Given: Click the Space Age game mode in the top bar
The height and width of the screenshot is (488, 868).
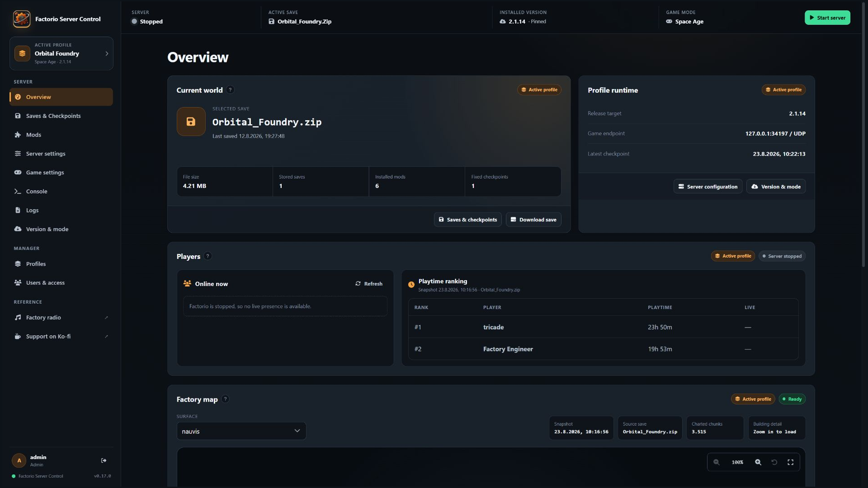Looking at the screenshot, I should coord(684,21).
